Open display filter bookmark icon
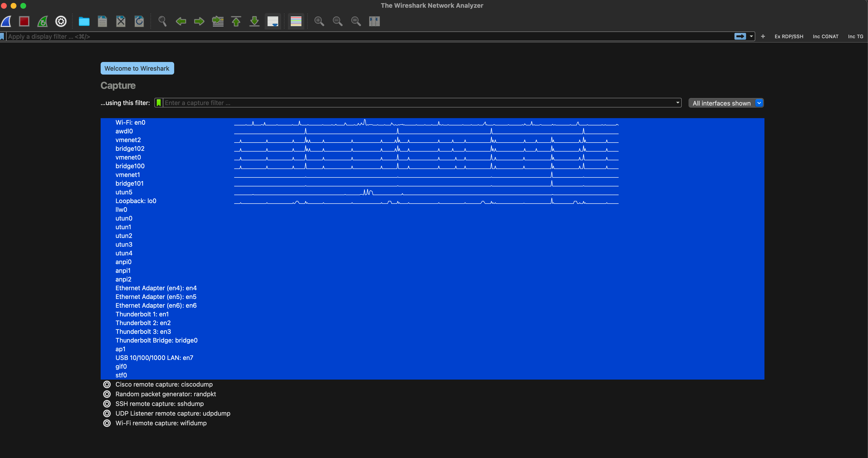Image resolution: width=868 pixels, height=458 pixels. point(2,36)
